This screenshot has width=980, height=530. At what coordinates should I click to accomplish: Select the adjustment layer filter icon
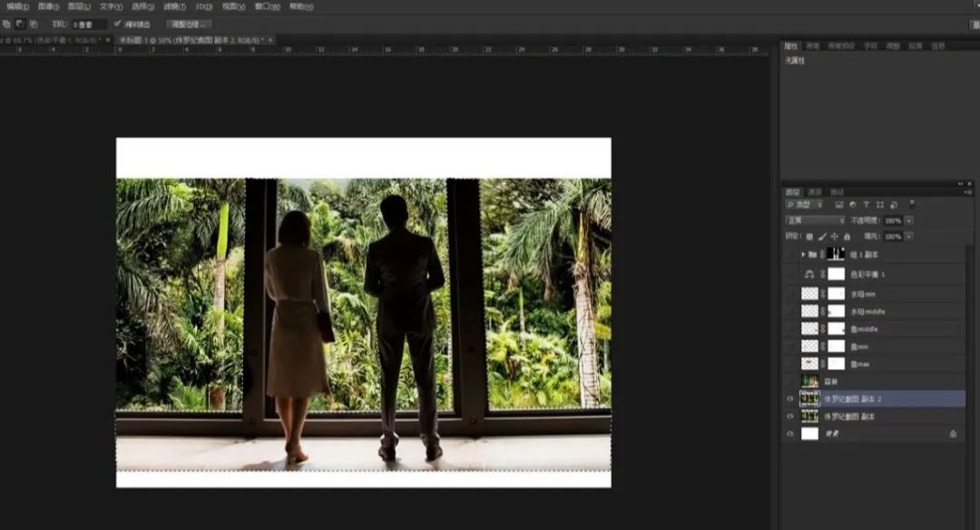[852, 205]
